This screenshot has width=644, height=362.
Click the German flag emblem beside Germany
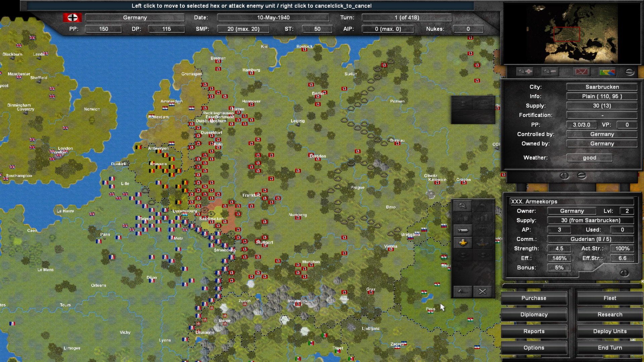tap(72, 17)
